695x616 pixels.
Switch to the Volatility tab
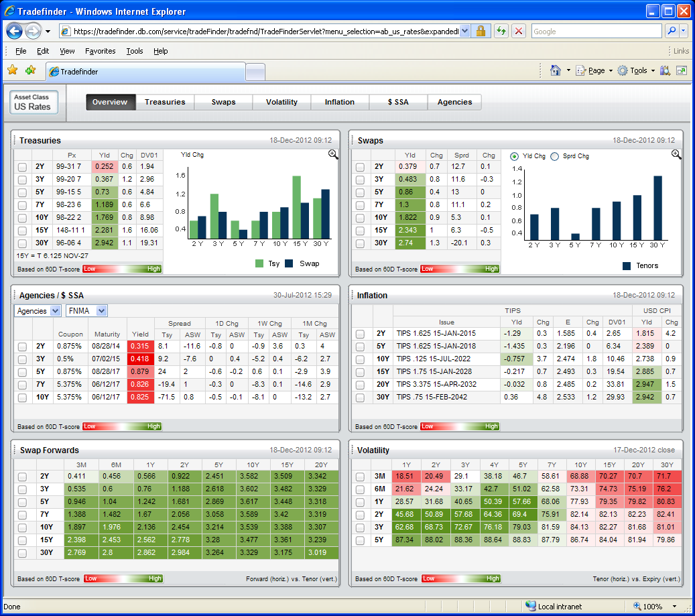point(281,102)
